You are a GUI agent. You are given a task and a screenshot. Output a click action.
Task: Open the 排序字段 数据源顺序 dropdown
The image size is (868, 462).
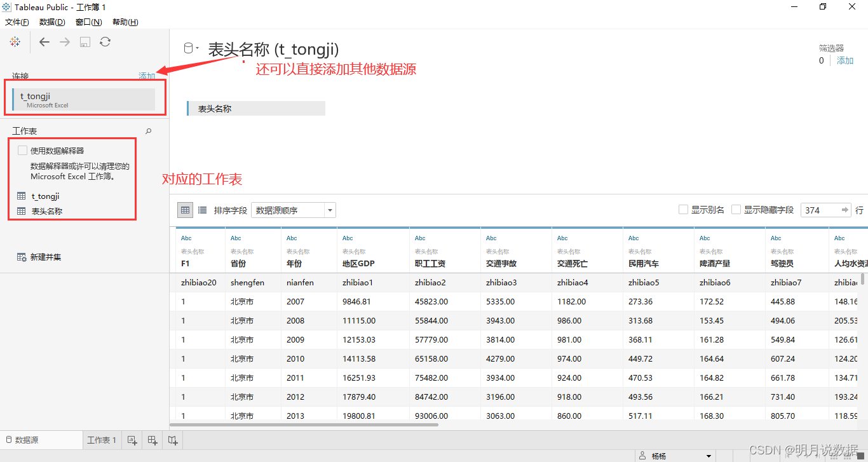point(294,210)
